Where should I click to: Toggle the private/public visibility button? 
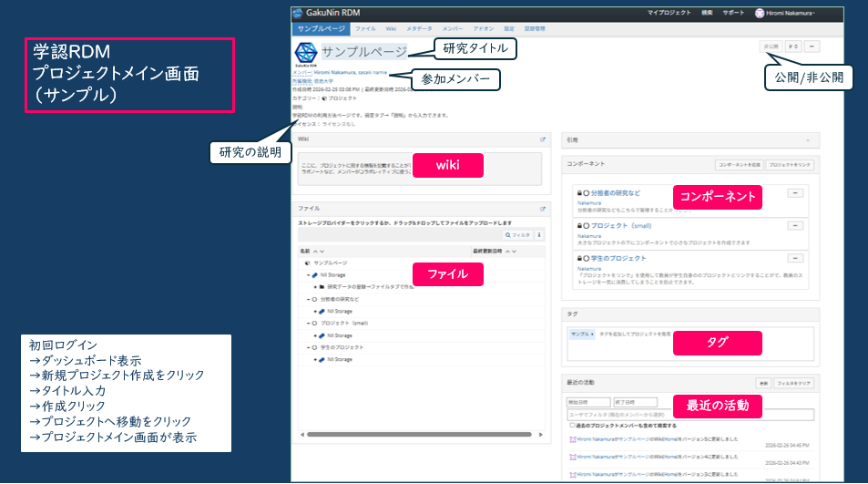(770, 46)
